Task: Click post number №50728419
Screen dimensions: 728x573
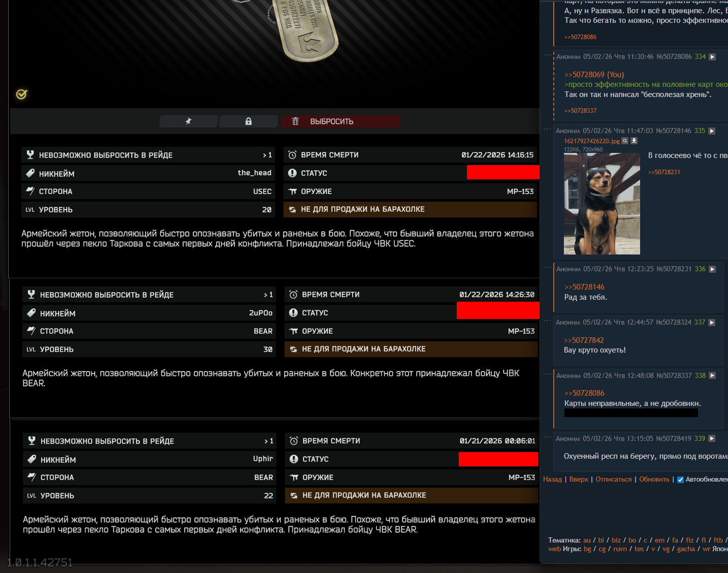Action: click(x=674, y=439)
